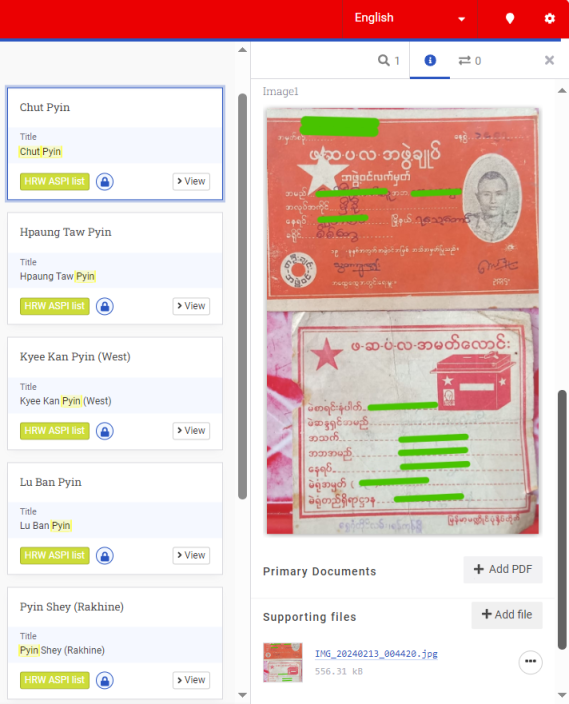The height and width of the screenshot is (704, 569).
Task: Click lock icon on Pyin Shey card
Action: point(105,681)
